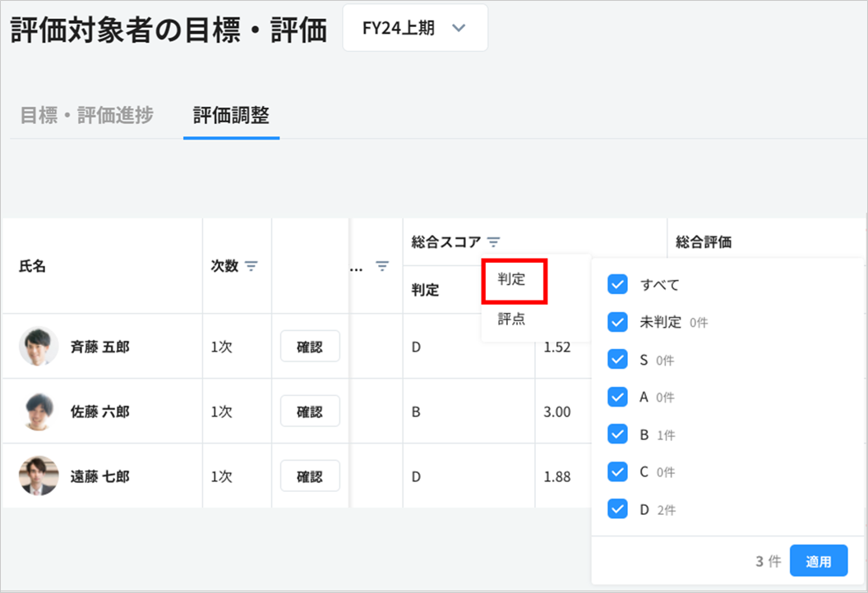
Task: Uncheck the D rating checkbox
Action: (x=617, y=509)
